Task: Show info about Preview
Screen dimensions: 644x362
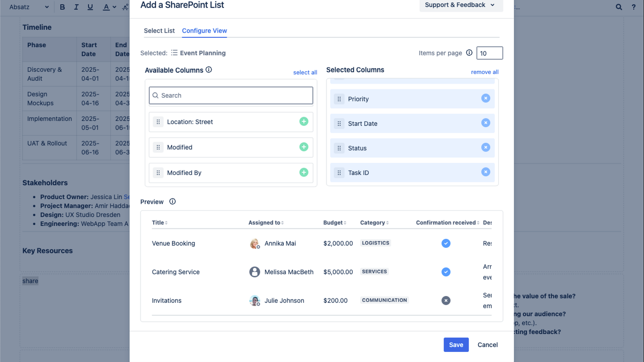Action: point(172,202)
